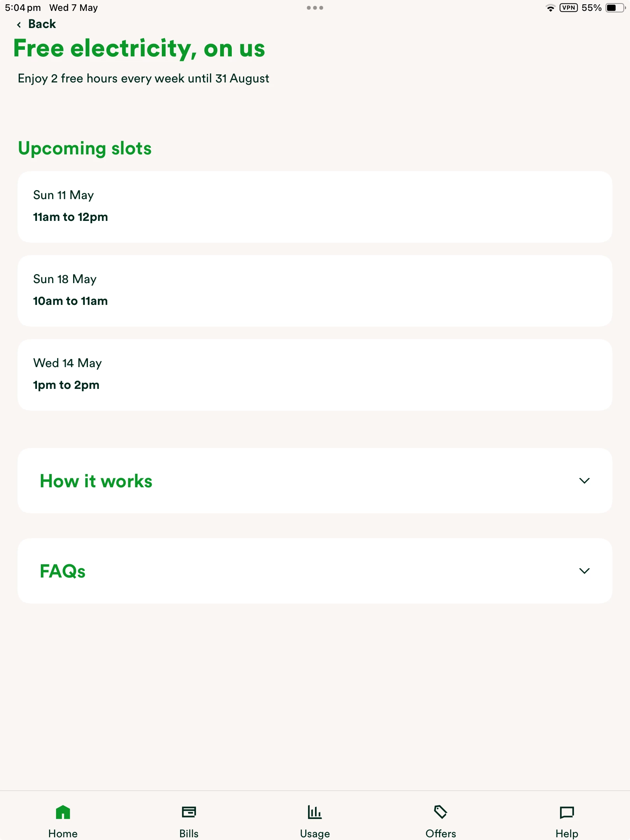The height and width of the screenshot is (840, 630).
Task: Tap the back chevron arrow icon
Action: (19, 25)
